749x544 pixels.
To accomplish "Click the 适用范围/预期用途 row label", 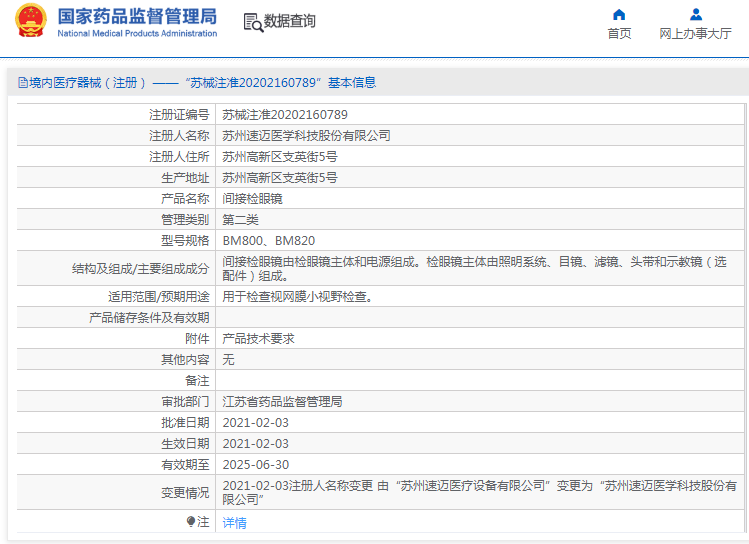I will tap(159, 297).
